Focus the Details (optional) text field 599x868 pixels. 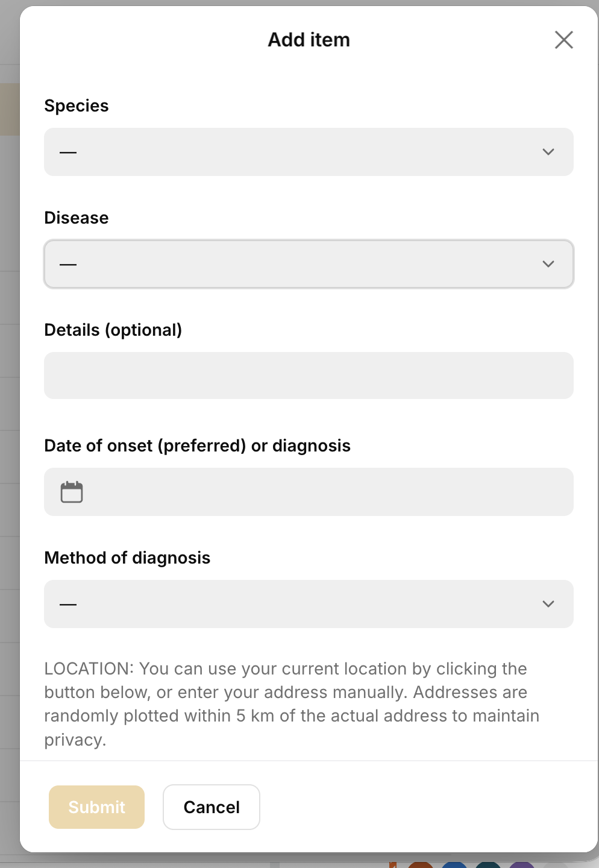309,376
